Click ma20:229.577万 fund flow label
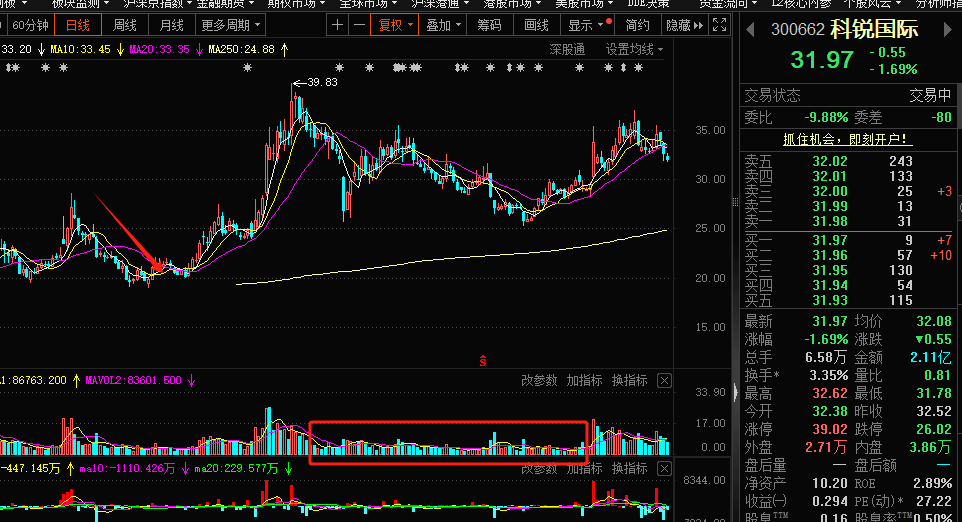The width and height of the screenshot is (962, 522). (x=236, y=469)
